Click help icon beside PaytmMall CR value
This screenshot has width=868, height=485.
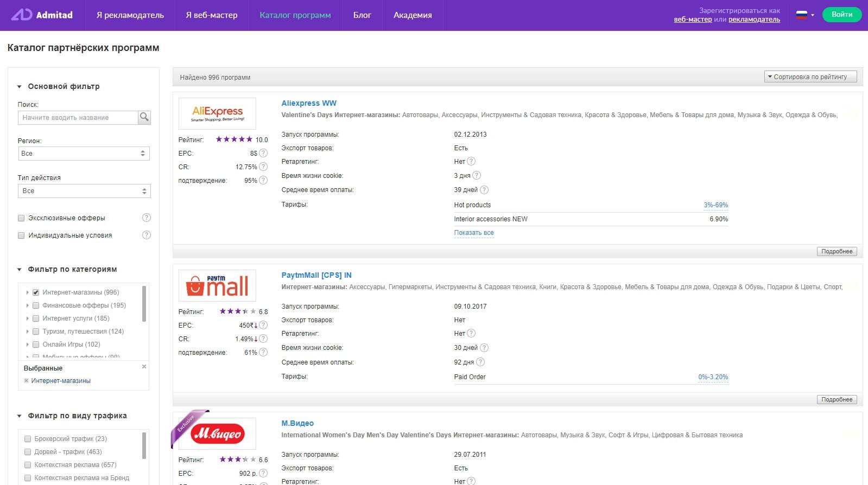tap(263, 339)
